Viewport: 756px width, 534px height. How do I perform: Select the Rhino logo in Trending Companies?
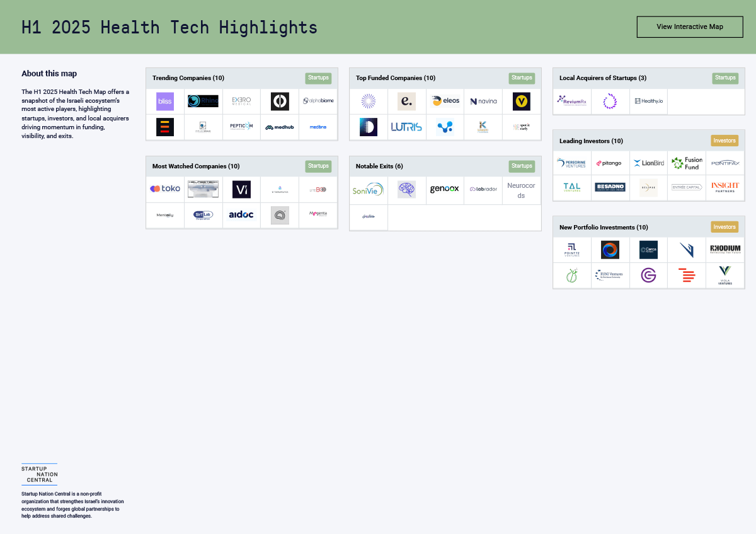[203, 101]
